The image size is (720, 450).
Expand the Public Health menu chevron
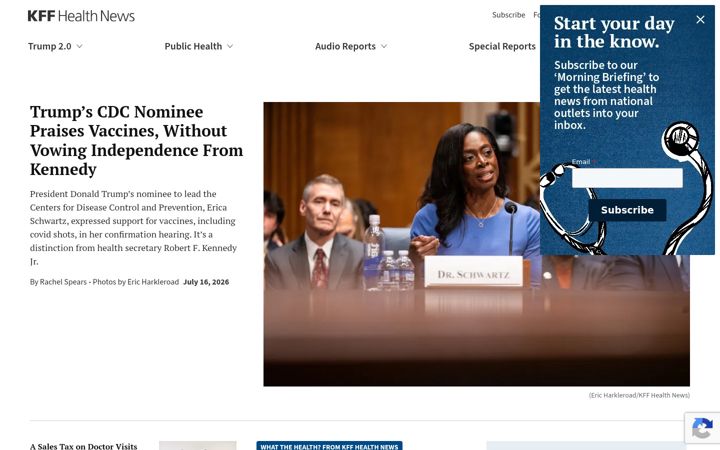tap(230, 46)
